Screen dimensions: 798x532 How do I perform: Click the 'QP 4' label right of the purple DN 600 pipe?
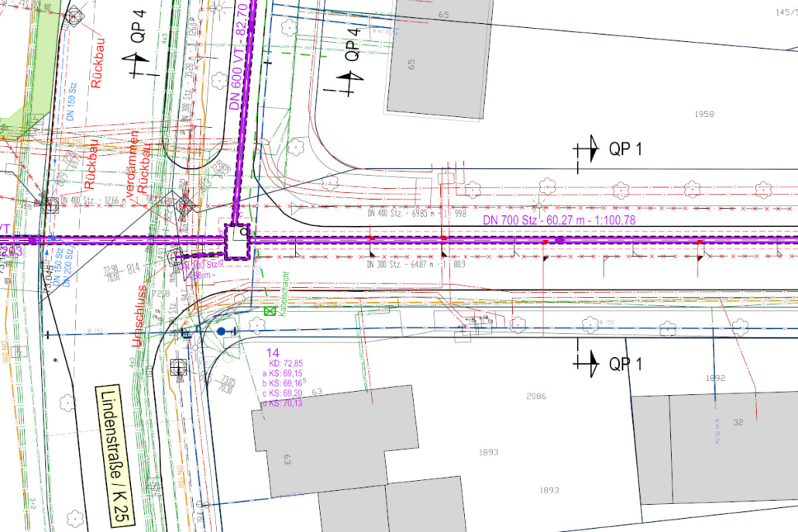tap(353, 45)
